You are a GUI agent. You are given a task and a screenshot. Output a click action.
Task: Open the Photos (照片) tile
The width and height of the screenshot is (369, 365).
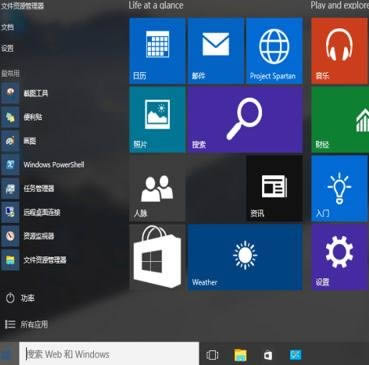click(x=157, y=119)
